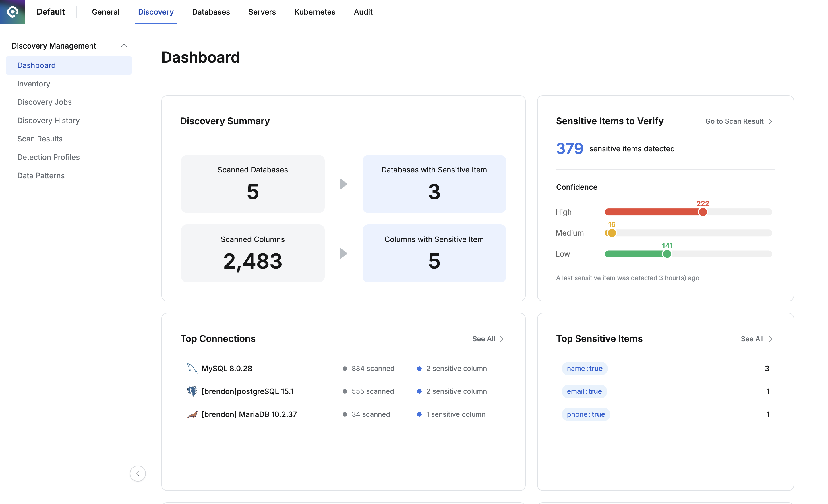Open See All for Top Sensitive Items

point(756,339)
